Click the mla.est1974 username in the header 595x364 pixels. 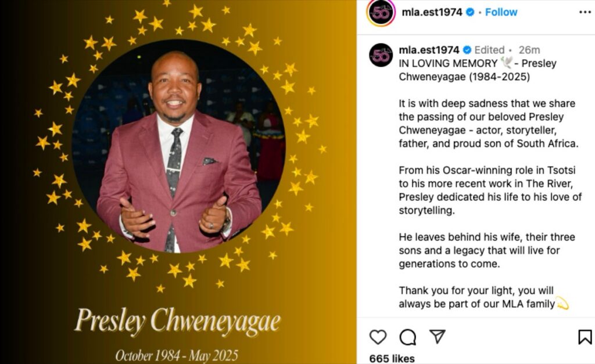pos(432,12)
